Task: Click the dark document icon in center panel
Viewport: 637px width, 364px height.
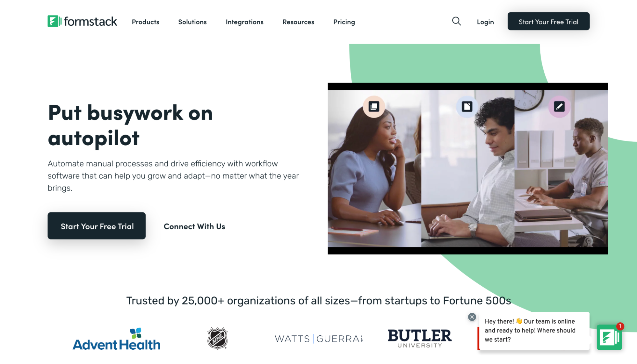Action: pyautogui.click(x=467, y=107)
